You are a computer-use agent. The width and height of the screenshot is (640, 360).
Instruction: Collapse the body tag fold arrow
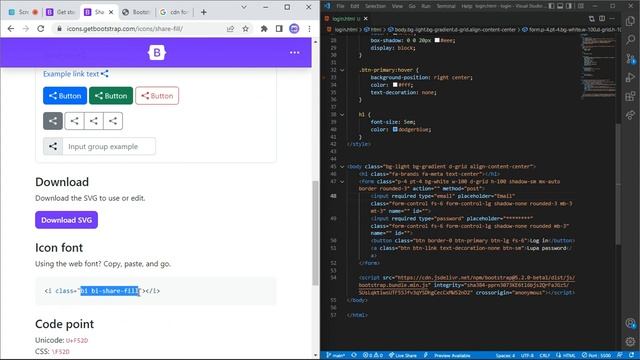tap(342, 167)
